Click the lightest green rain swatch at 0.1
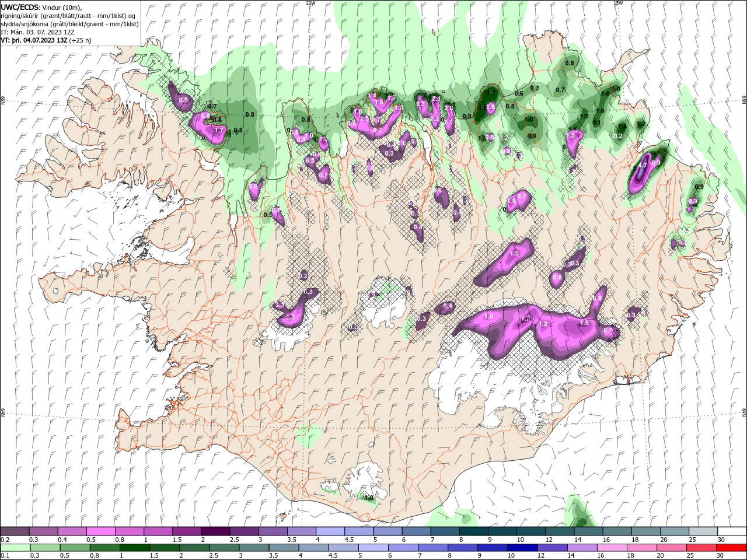Screen dimensions: 747x560 (x=15, y=548)
